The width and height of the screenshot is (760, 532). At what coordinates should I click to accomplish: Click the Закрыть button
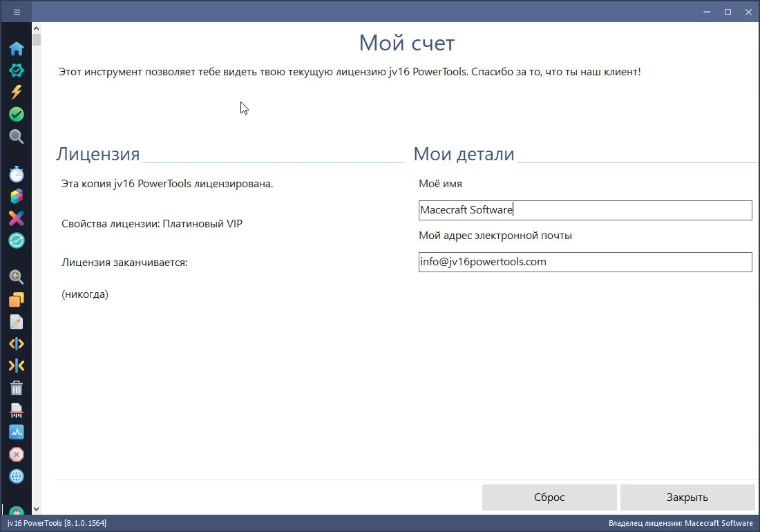[x=687, y=497]
